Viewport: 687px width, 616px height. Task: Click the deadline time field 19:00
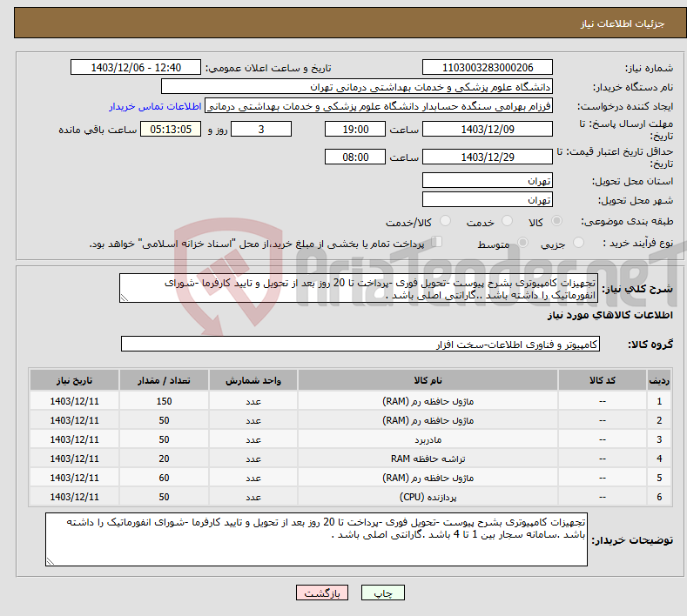click(355, 129)
